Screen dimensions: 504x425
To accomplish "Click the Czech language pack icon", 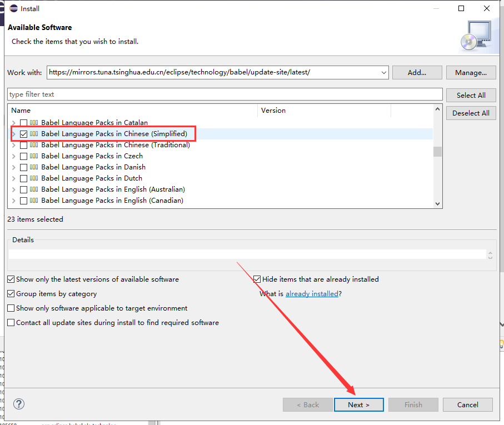I will coord(34,156).
